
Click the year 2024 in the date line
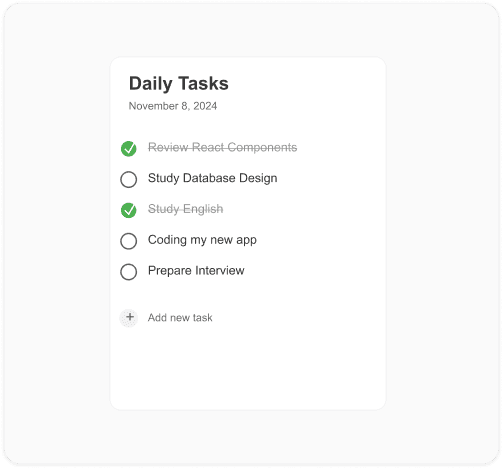(x=205, y=106)
